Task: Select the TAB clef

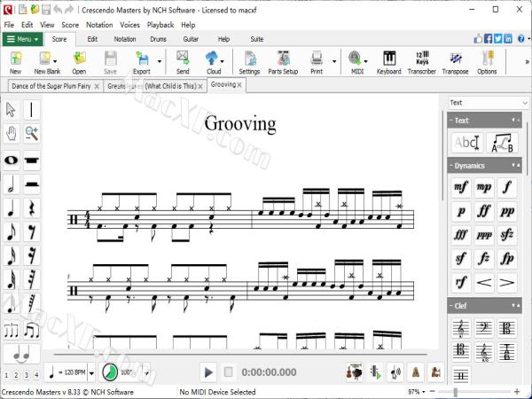Action: (x=507, y=352)
